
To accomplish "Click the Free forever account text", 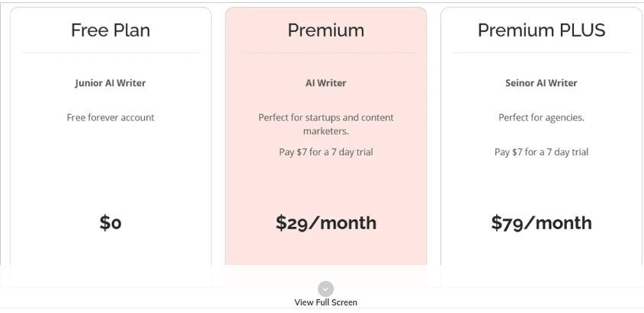I will 111,117.
